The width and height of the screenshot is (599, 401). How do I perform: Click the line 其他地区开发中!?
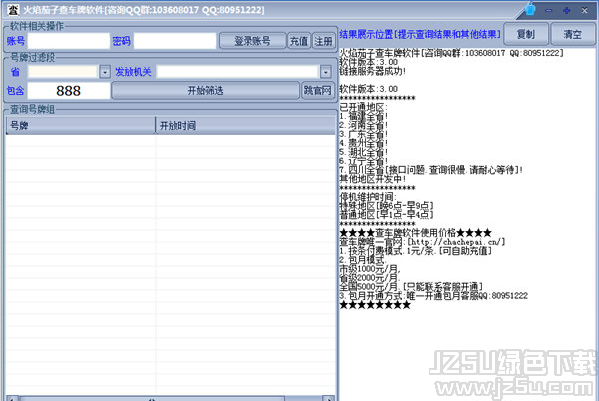373,178
